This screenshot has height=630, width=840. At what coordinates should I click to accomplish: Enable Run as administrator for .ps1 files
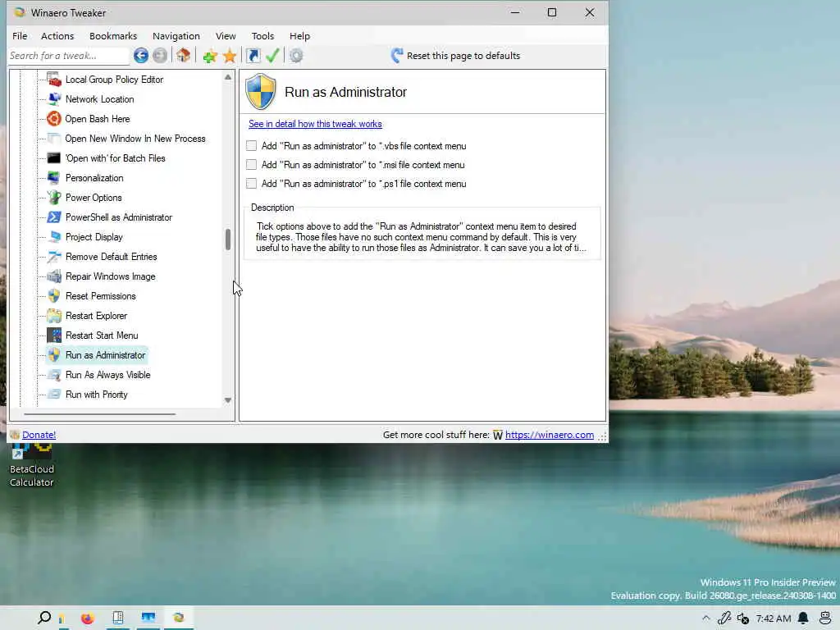pos(251,184)
